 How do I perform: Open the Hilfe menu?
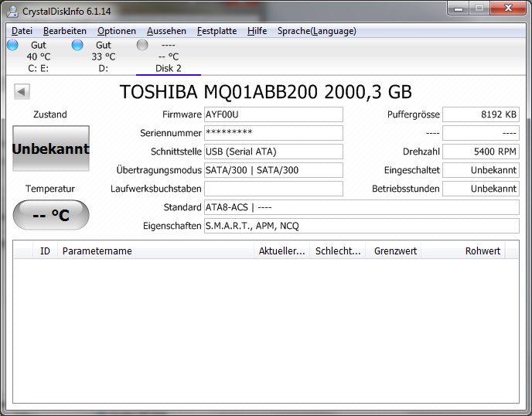257,31
